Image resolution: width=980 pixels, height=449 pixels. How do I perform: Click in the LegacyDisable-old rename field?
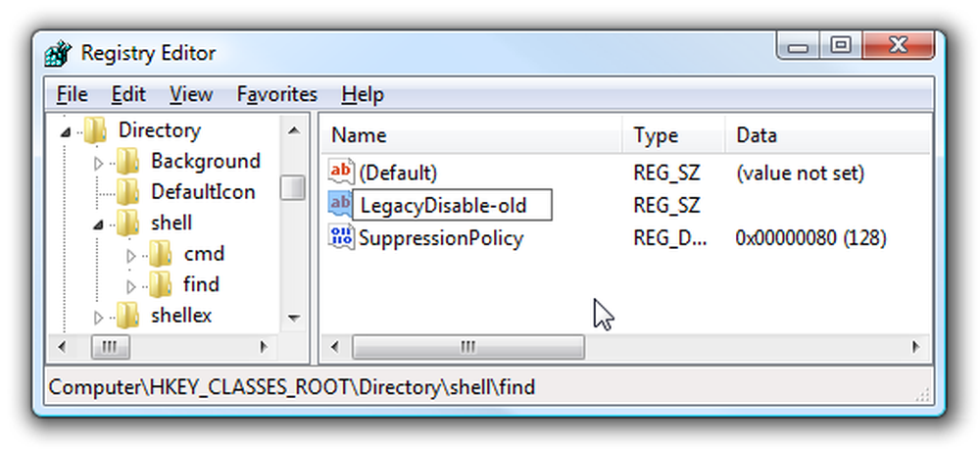pos(452,205)
